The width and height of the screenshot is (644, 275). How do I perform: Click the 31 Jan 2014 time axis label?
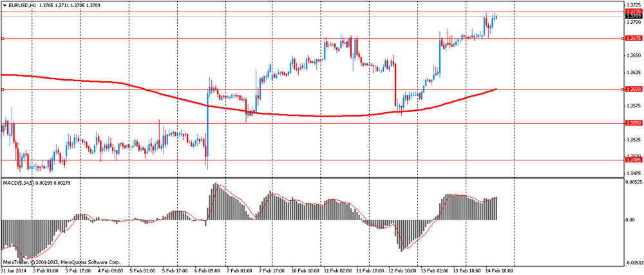[x=13, y=271]
